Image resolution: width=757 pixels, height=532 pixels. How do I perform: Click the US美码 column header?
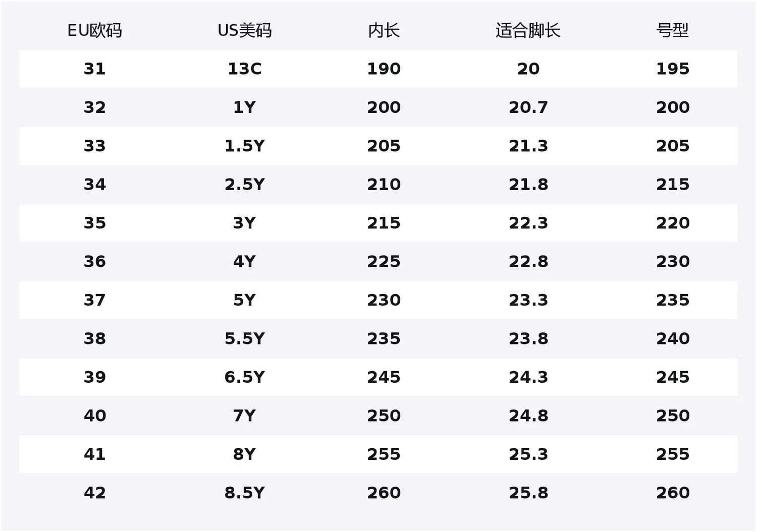pos(244,31)
